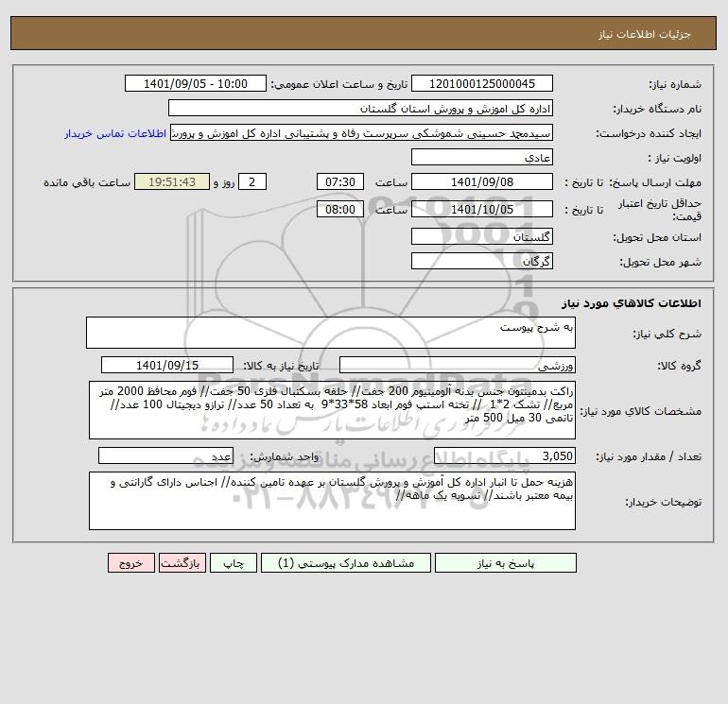Click the countdown timer 19:51:43
Image resolution: width=728 pixels, height=704 pixels.
coord(172,182)
